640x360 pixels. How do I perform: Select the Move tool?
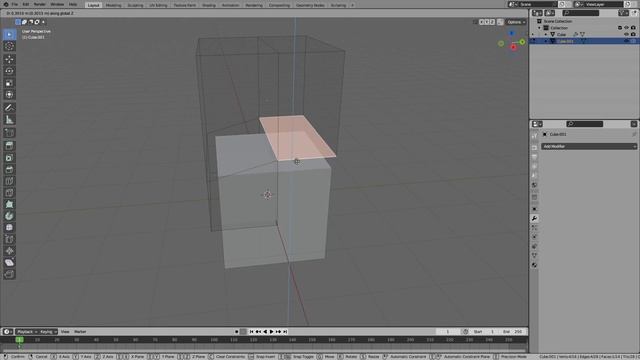(x=9, y=59)
